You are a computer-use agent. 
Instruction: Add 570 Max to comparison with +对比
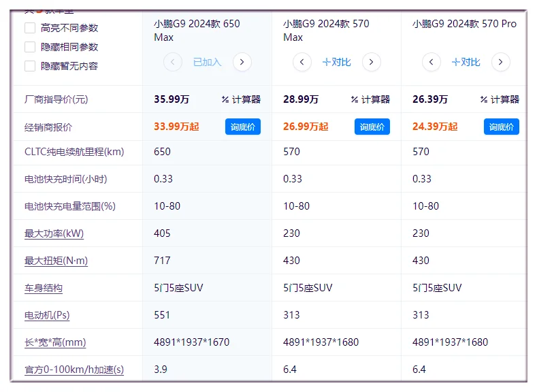337,62
